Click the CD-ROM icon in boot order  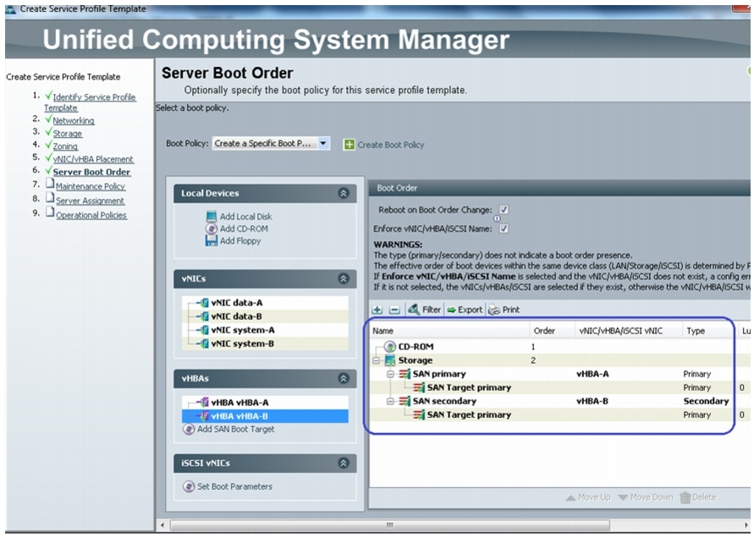[390, 347]
